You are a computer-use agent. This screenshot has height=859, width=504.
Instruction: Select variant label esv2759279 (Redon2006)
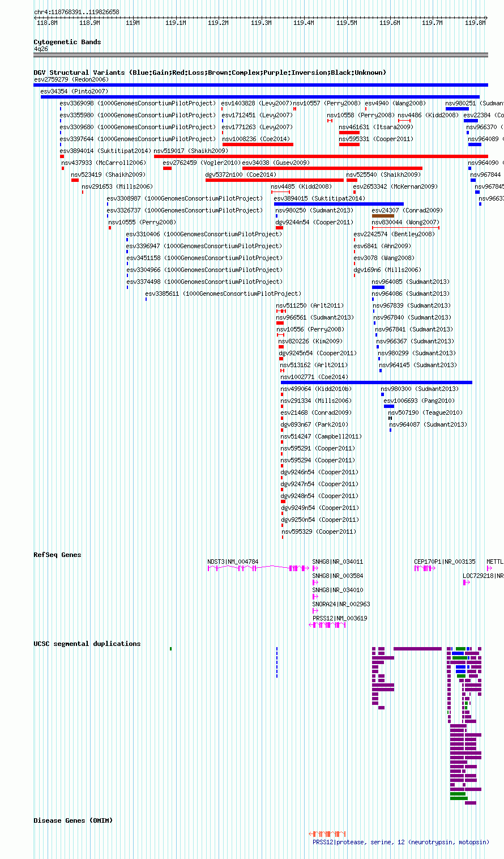click(x=71, y=79)
